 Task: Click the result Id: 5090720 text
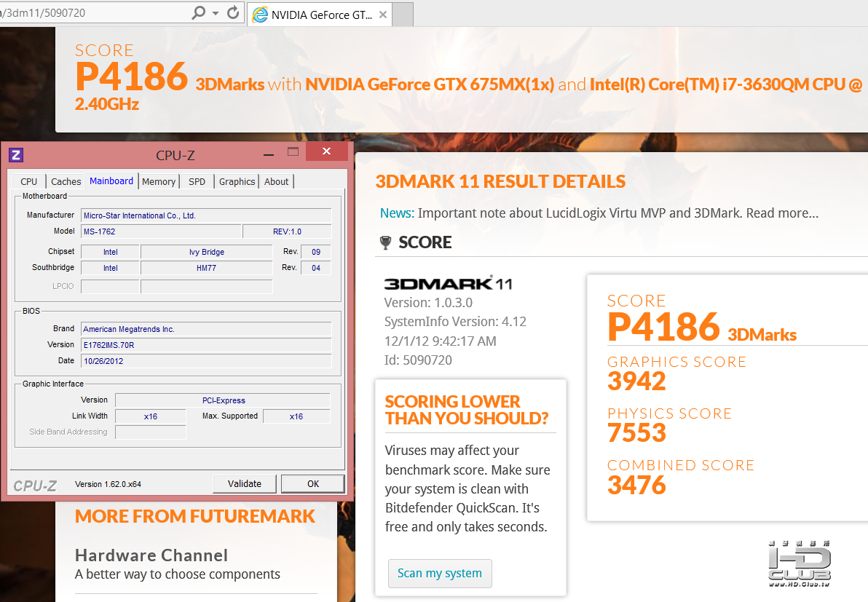(x=418, y=360)
